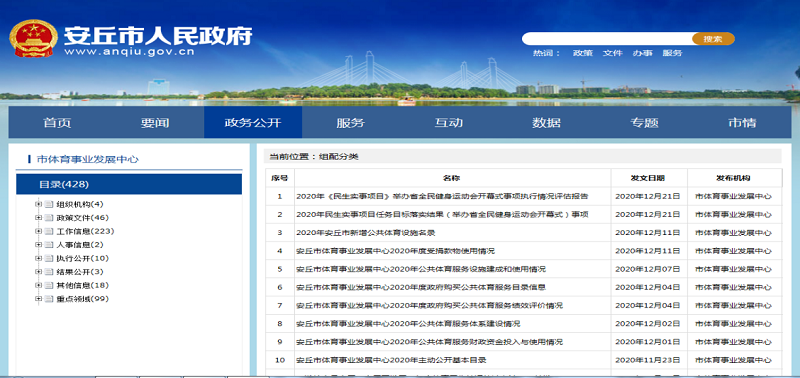Click date cell 2020年11月23日

(648, 360)
